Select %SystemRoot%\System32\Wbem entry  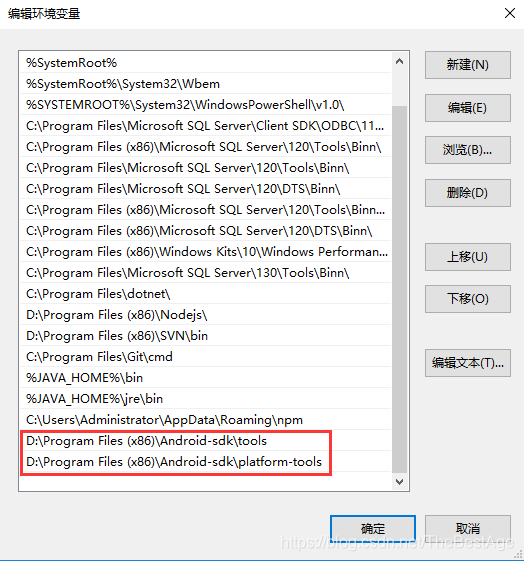click(206, 84)
